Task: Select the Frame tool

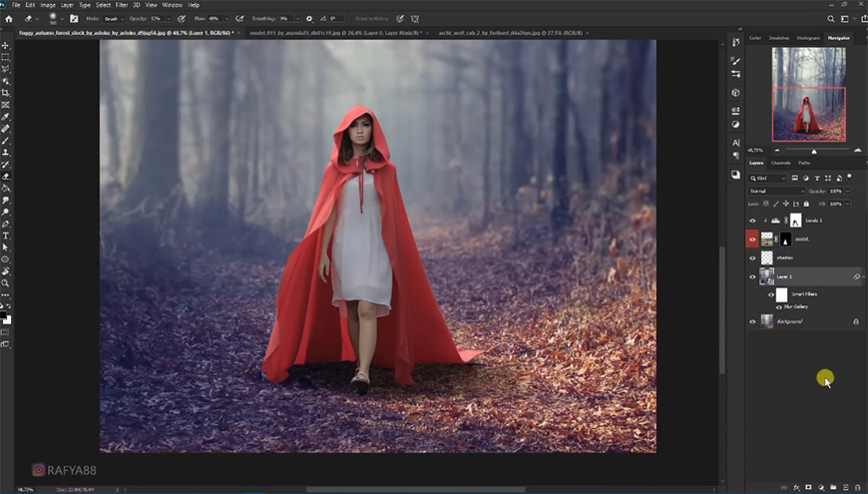Action: pyautogui.click(x=6, y=105)
